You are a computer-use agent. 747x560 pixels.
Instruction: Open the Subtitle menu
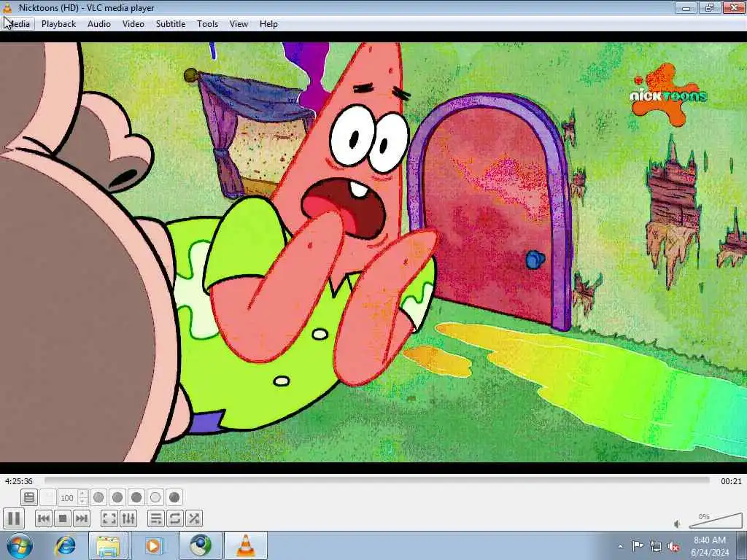(171, 24)
